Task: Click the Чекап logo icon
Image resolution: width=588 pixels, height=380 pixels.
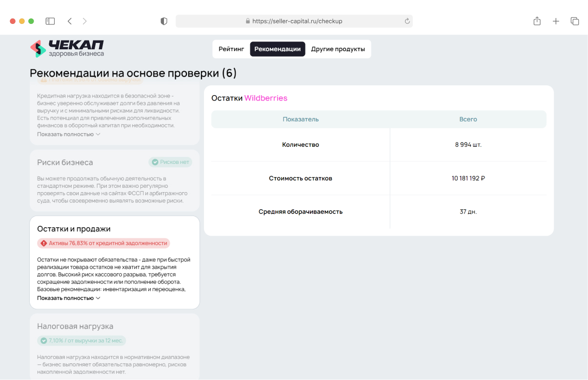Action: (x=38, y=49)
